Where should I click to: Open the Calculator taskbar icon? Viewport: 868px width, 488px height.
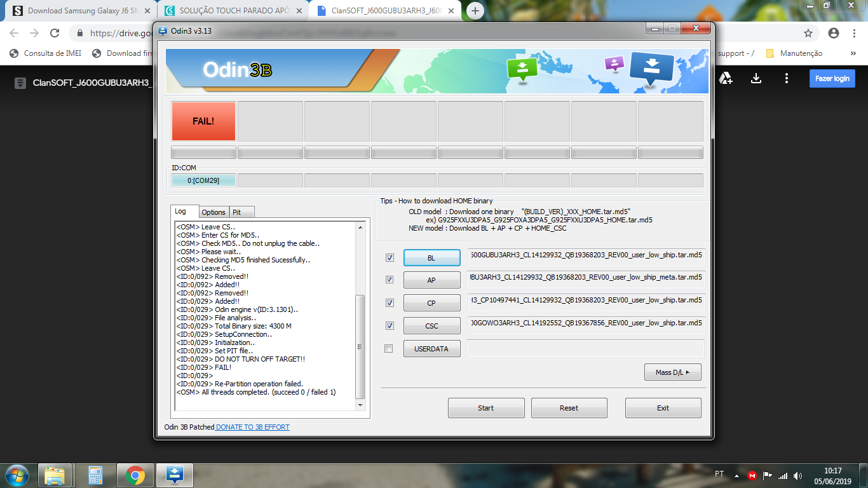95,475
